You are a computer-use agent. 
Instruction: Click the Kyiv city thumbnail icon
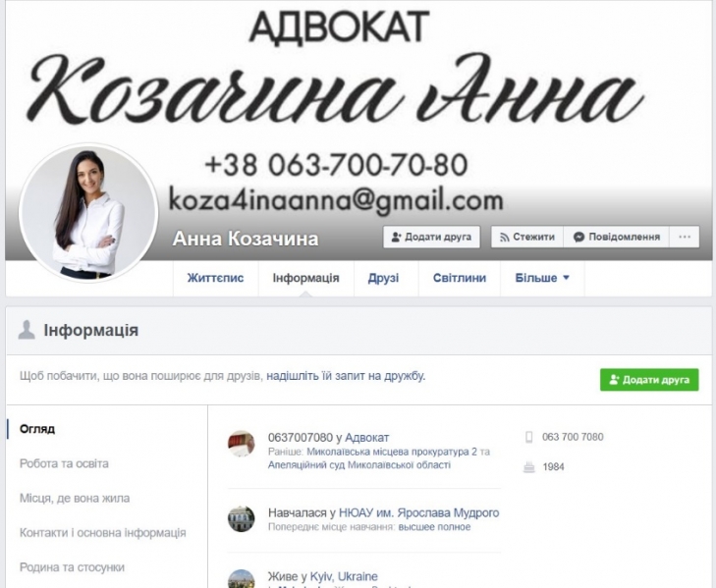[x=241, y=579]
